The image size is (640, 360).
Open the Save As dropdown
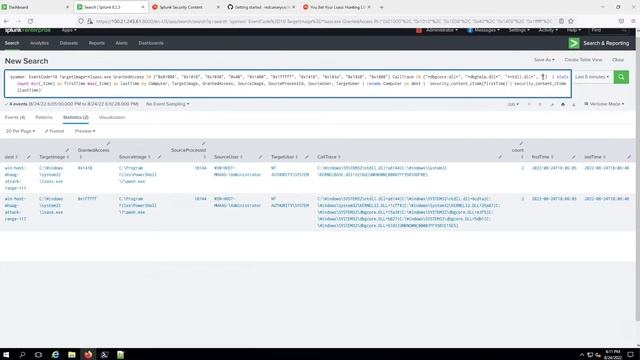pyautogui.click(x=544, y=60)
